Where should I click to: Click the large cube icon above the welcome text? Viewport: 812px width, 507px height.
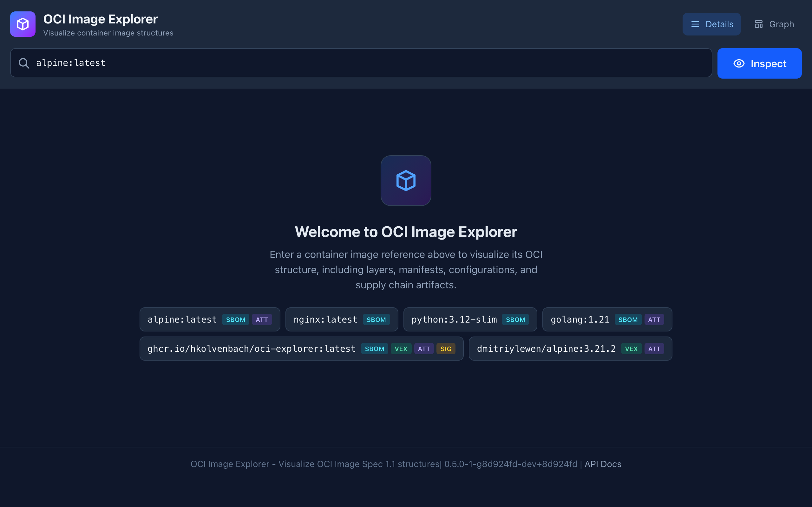[406, 180]
